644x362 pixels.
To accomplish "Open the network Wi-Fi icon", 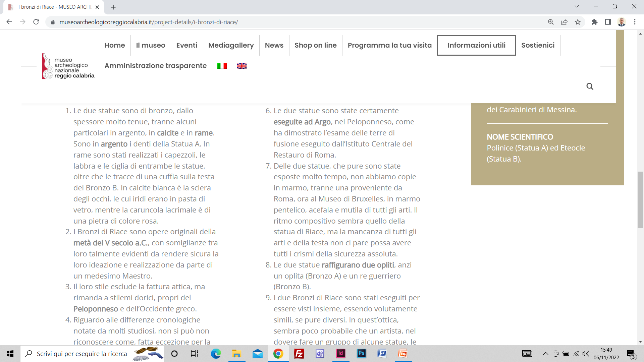I will click(576, 354).
